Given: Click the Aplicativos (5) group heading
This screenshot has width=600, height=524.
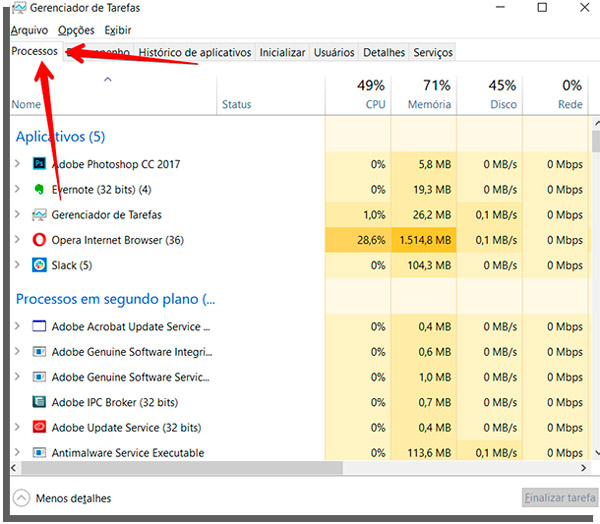Looking at the screenshot, I should 60,137.
